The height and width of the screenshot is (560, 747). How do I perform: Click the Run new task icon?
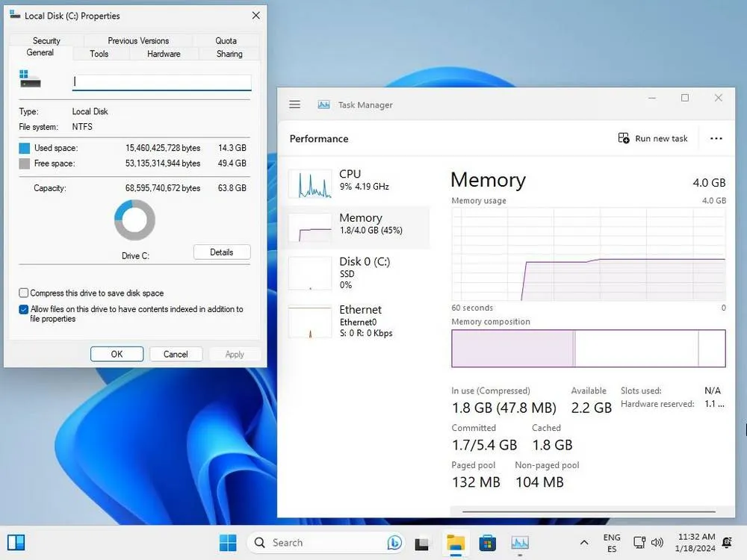pyautogui.click(x=624, y=138)
